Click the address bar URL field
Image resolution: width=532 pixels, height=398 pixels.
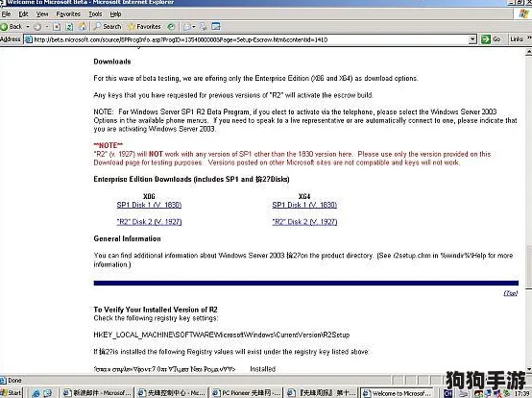(251, 39)
